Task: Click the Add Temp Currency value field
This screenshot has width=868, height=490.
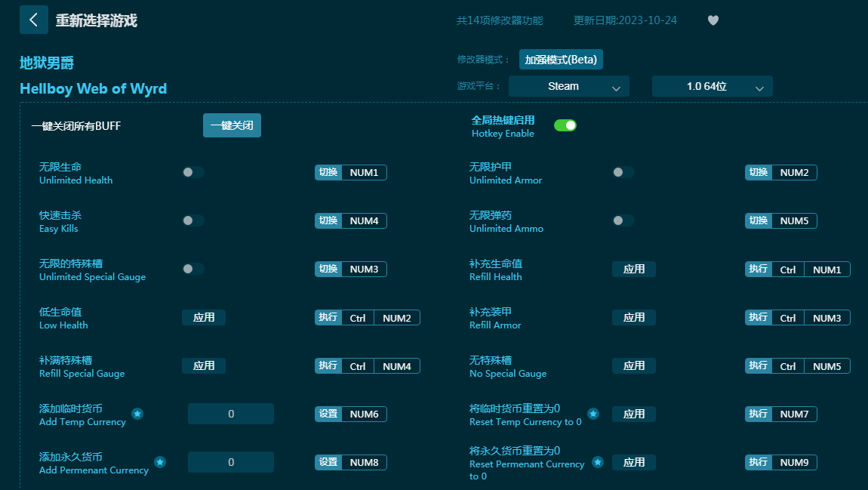Action: point(230,414)
